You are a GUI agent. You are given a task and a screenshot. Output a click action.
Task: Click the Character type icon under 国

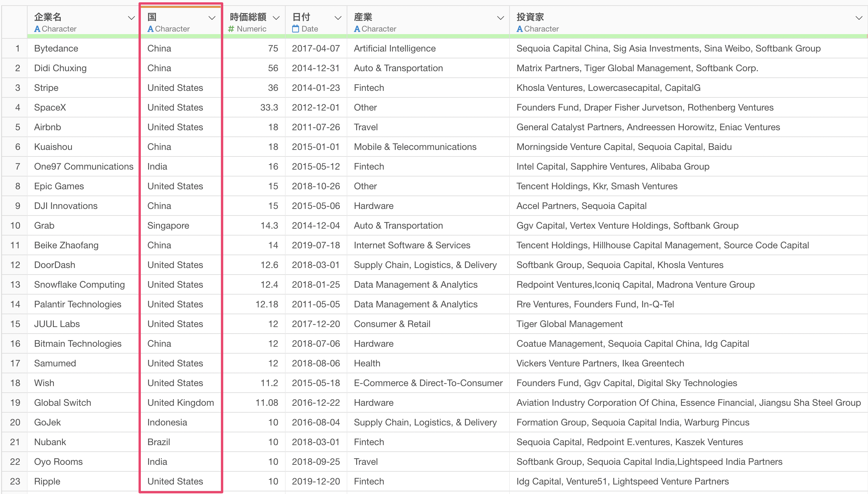pos(150,29)
